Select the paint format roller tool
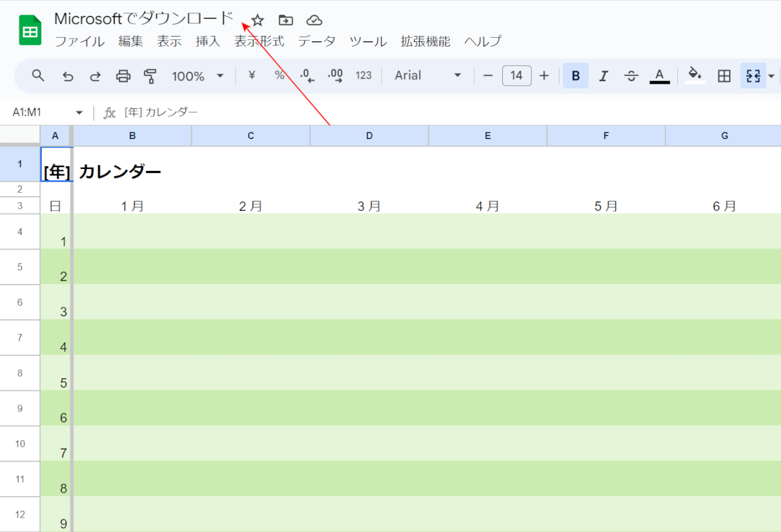This screenshot has width=781, height=532. pyautogui.click(x=150, y=76)
